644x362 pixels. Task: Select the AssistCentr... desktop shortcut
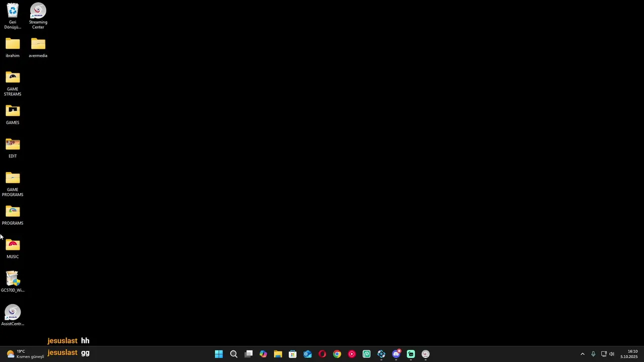(13, 316)
